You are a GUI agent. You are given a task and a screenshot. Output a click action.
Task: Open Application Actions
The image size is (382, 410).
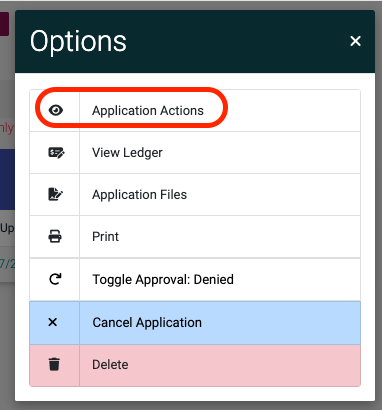[x=195, y=110]
